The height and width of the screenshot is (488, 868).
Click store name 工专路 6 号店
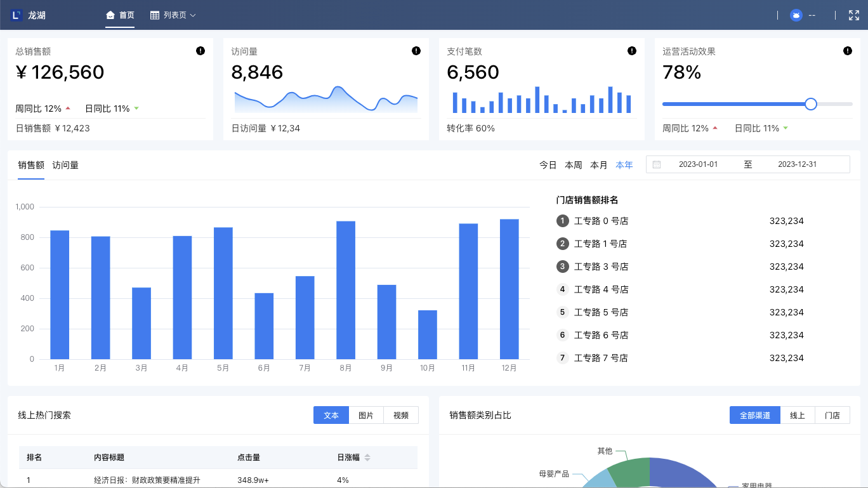click(x=601, y=335)
